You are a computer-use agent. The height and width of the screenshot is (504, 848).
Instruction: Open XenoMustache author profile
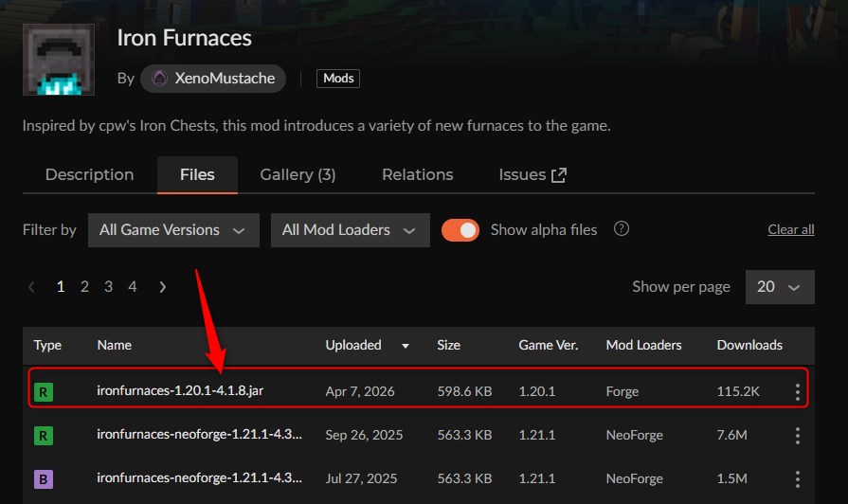pyautogui.click(x=213, y=79)
